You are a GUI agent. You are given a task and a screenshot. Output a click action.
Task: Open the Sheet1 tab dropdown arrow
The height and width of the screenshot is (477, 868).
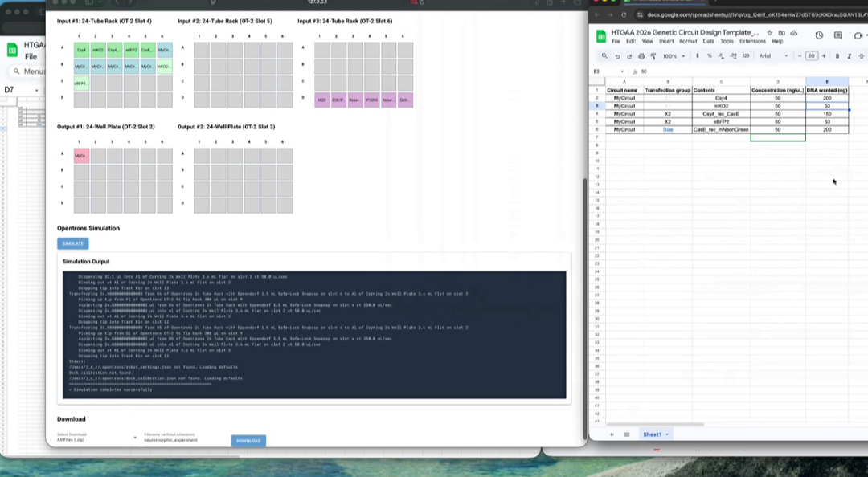click(667, 434)
